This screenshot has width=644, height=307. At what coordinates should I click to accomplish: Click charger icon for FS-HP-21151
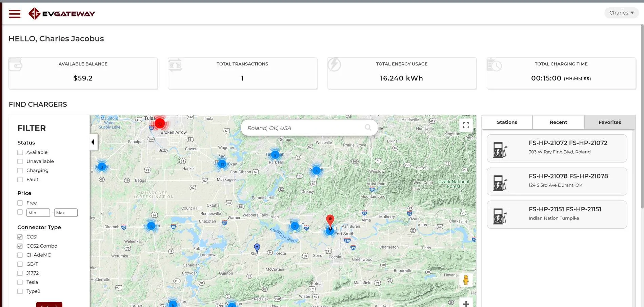(500, 216)
